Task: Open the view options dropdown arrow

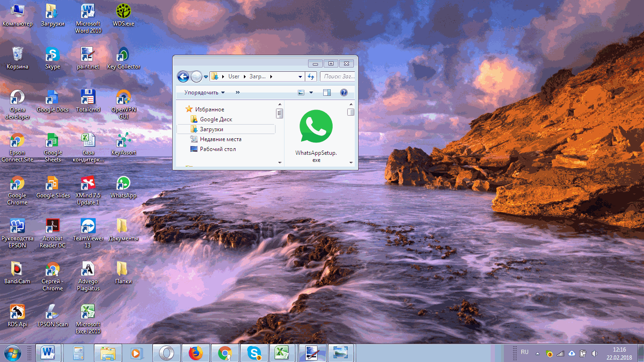Action: [x=311, y=93]
